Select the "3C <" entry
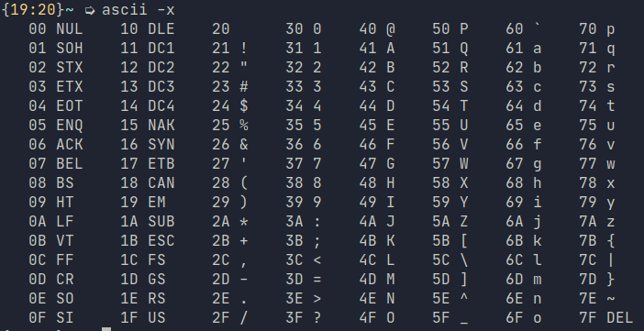 click(x=304, y=260)
